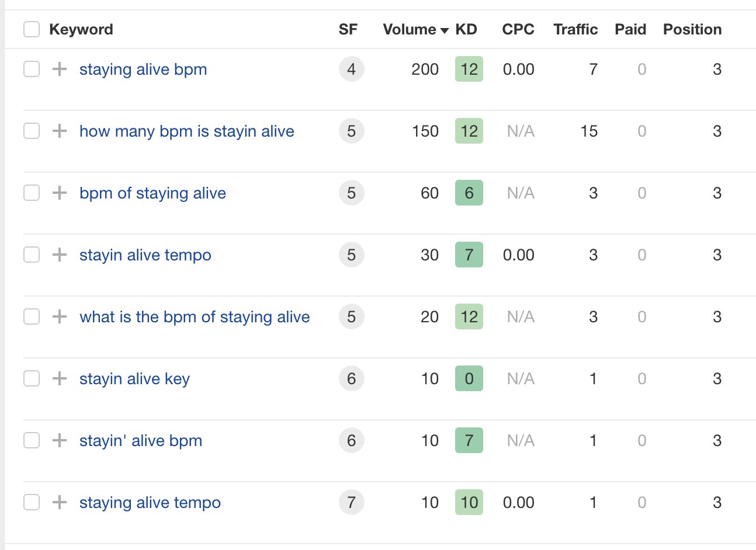Open SF badge 4 for 'staying alive bpm'
The image size is (756, 550).
351,69
